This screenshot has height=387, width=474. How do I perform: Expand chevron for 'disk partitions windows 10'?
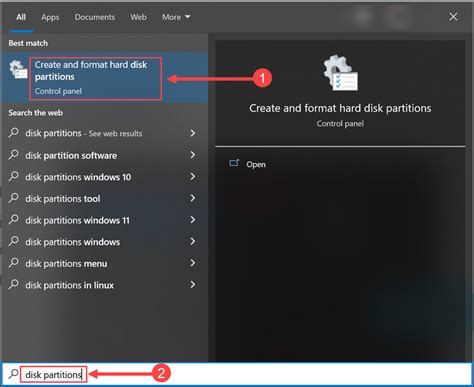[193, 176]
